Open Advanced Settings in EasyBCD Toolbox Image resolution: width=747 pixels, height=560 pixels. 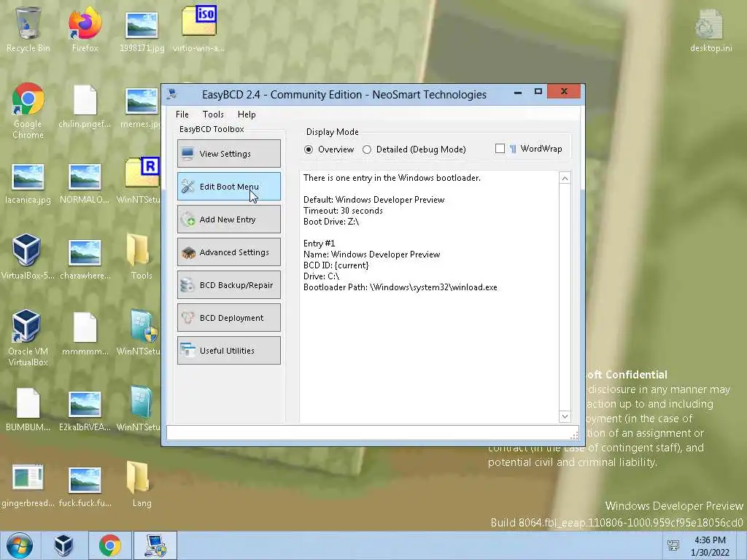click(x=228, y=252)
